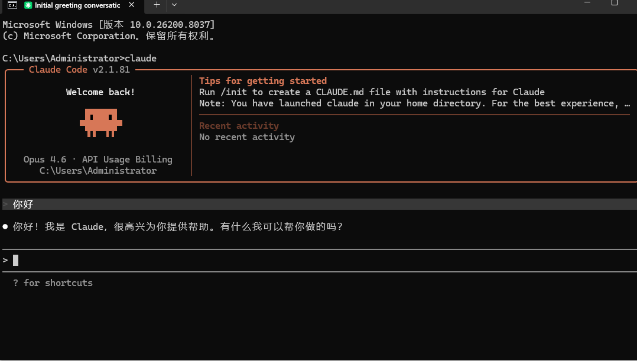
Task: Click the prompt arrow beside the input cursor
Action: (5, 260)
